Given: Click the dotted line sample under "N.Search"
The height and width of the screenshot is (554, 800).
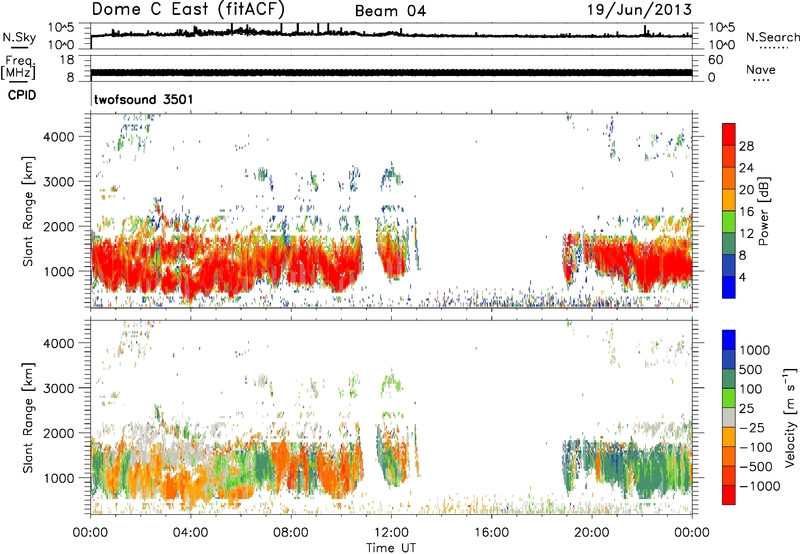Looking at the screenshot, I should [773, 47].
